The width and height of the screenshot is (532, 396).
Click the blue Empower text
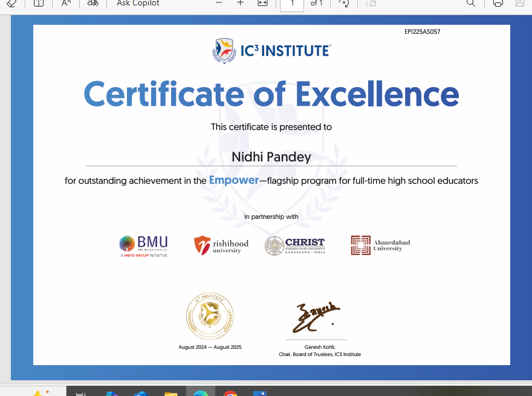click(233, 180)
